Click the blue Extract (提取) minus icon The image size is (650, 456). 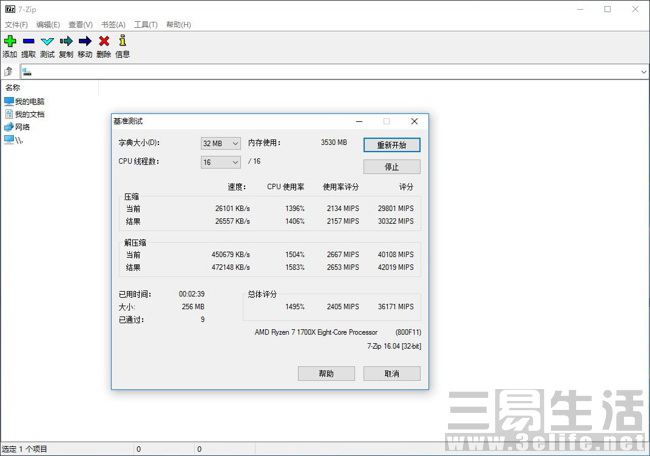pyautogui.click(x=29, y=41)
